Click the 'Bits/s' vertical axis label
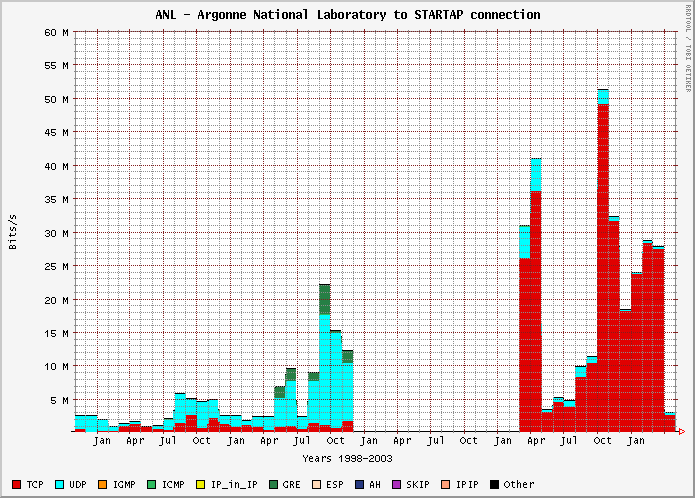 12,232
